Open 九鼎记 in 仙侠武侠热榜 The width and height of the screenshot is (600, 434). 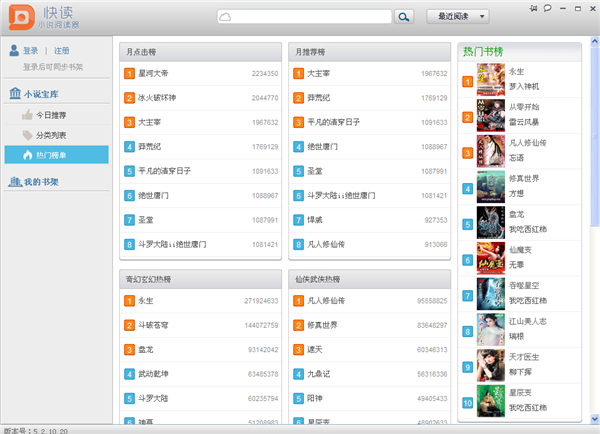(318, 374)
